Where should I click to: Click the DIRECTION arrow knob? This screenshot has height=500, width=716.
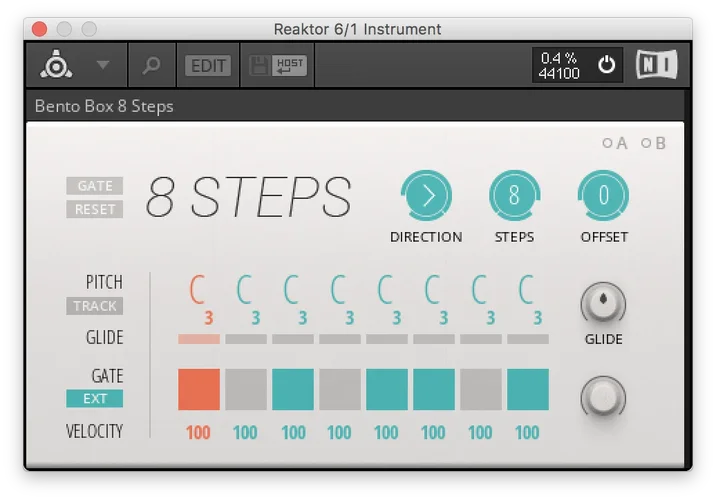(426, 196)
